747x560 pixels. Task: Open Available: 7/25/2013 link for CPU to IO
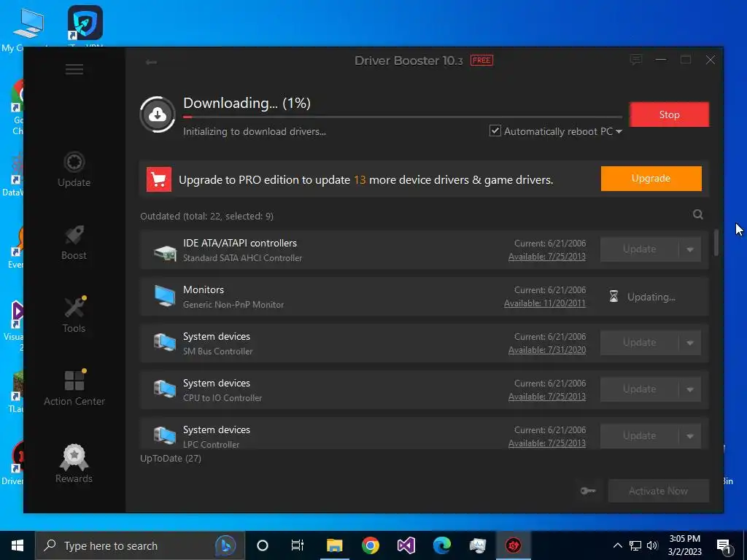tap(547, 397)
